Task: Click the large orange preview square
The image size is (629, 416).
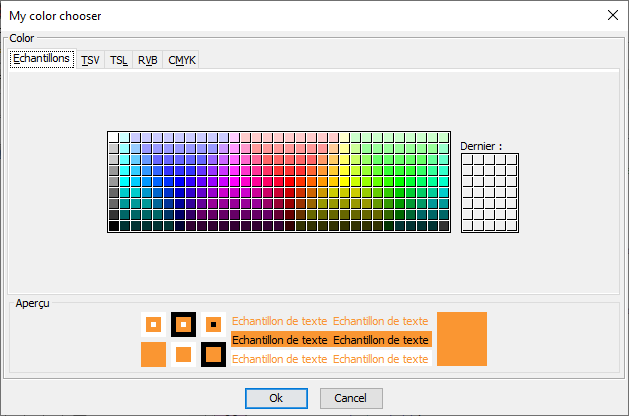Action: coord(462,338)
